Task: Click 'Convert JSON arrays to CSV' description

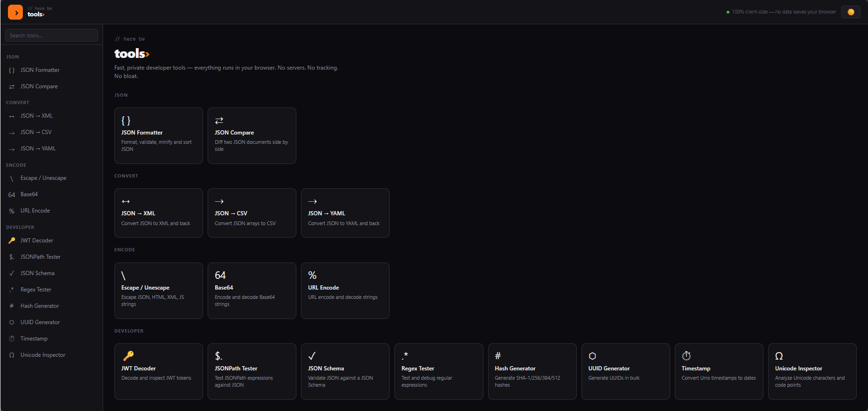Action: tap(245, 223)
